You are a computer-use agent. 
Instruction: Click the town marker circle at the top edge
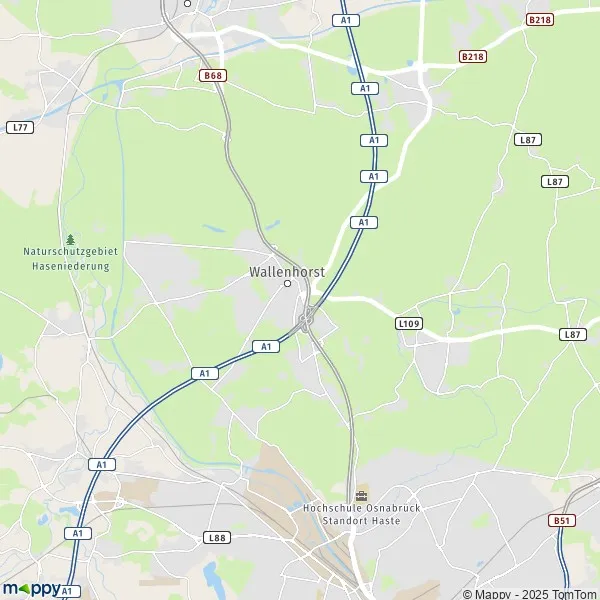click(x=188, y=3)
